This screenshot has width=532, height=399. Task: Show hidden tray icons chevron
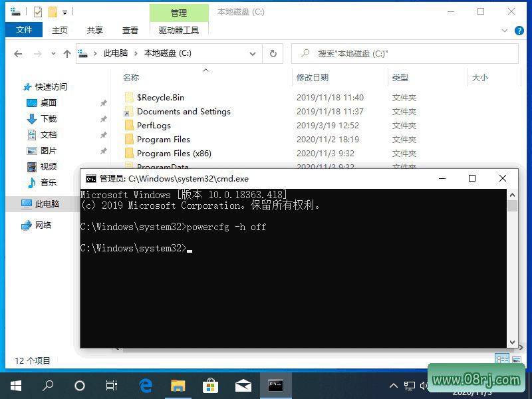pyautogui.click(x=393, y=386)
